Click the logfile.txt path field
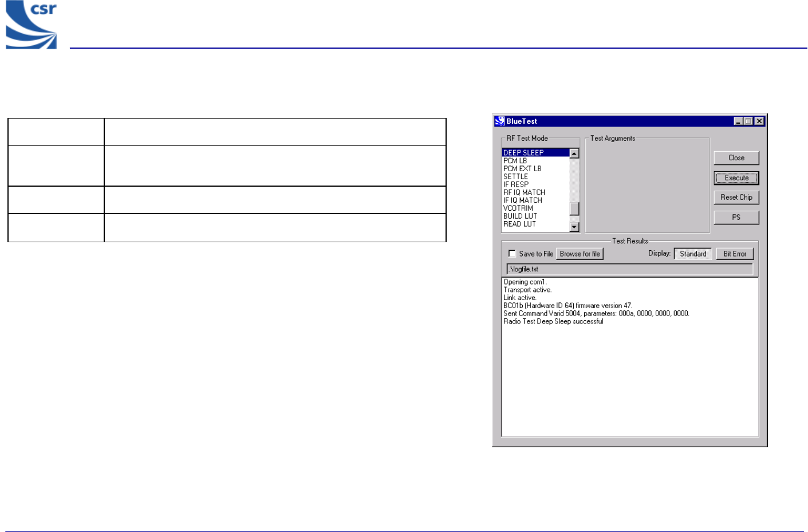This screenshot has height=532, width=808. pyautogui.click(x=630, y=269)
